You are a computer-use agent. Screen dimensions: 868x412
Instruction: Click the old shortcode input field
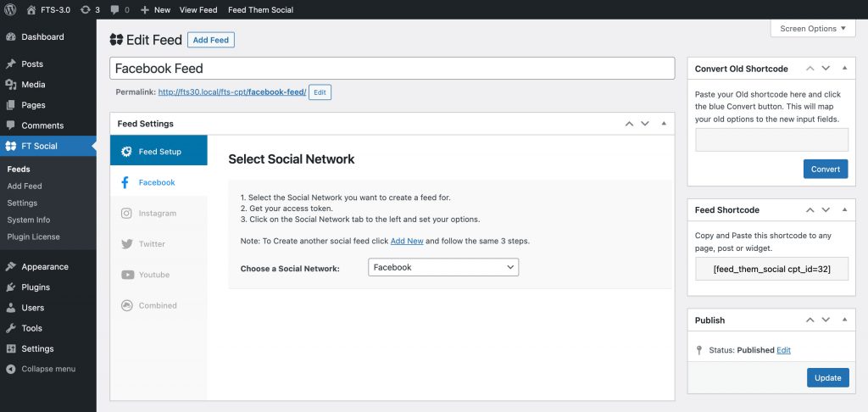(771, 140)
